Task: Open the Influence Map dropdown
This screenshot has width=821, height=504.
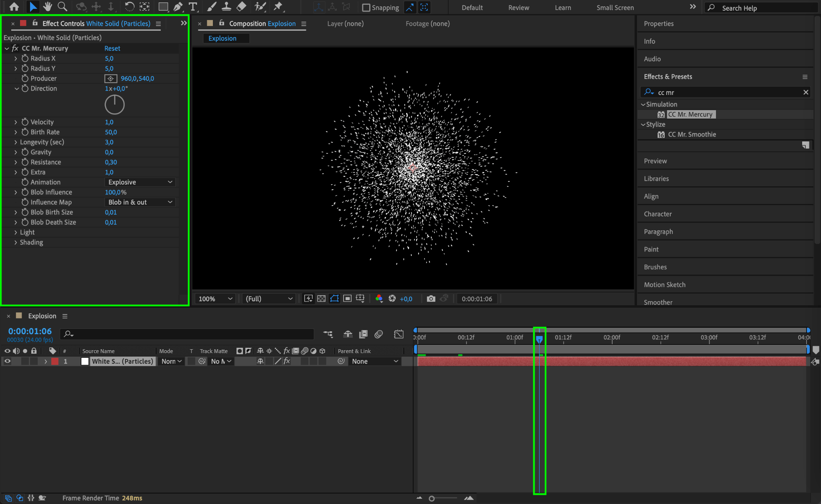Action: (x=140, y=202)
